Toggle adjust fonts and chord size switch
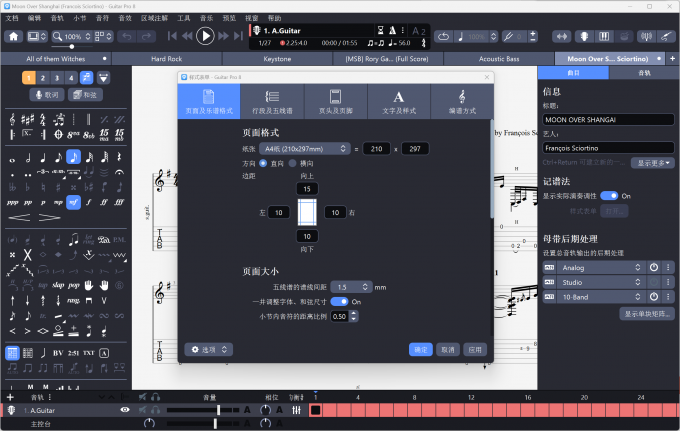This screenshot has width=680, height=431. [x=339, y=301]
